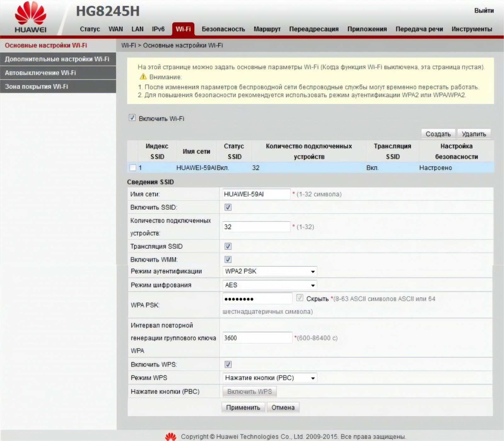Image resolution: width=504 pixels, height=441 pixels.
Task: Toggle the Трансляция SSID checkbox
Action: 228,246
